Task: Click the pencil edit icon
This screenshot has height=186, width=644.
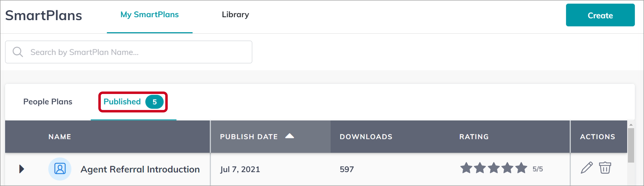Action: tap(586, 168)
